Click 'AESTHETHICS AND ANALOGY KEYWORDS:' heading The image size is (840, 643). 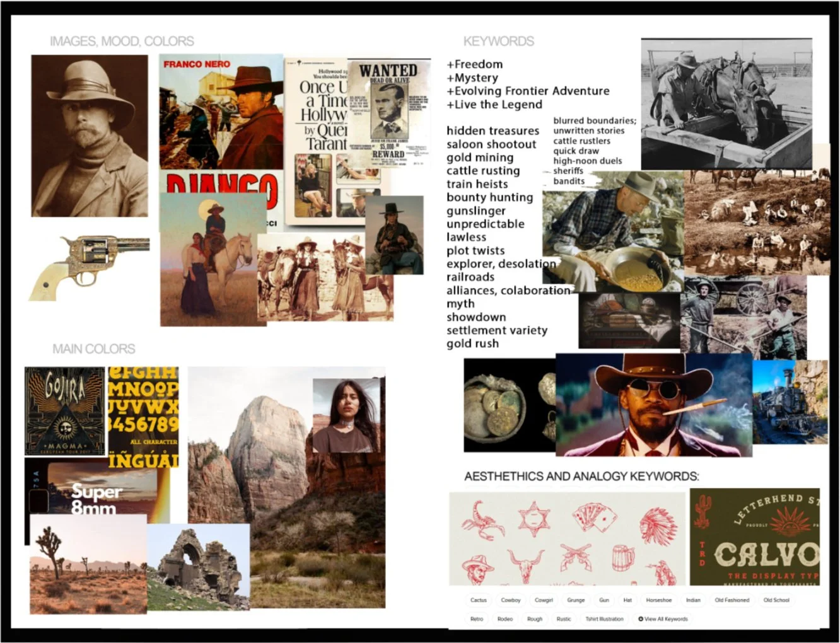(581, 476)
